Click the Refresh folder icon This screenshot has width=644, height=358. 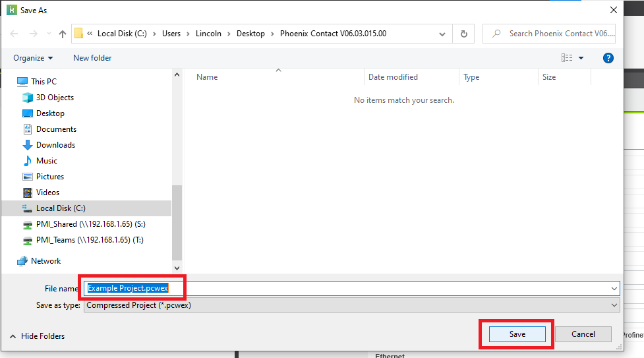[464, 34]
